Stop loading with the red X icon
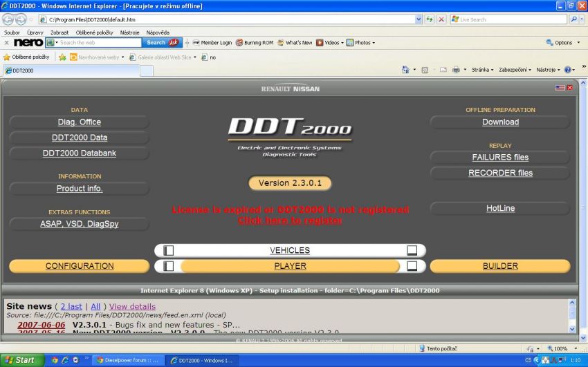The width and height of the screenshot is (588, 367). click(x=442, y=19)
